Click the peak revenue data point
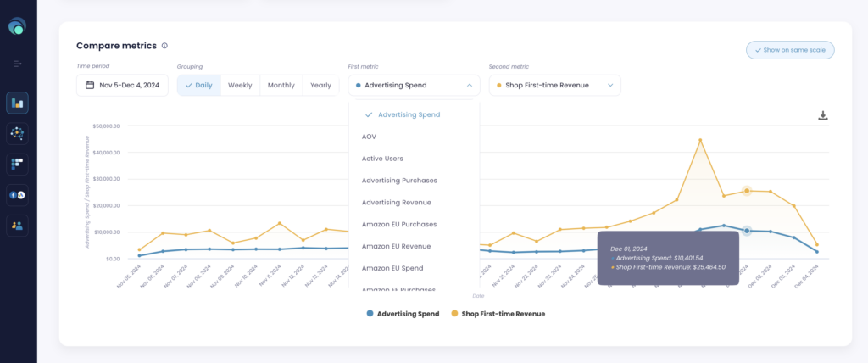868x363 pixels. coord(700,140)
